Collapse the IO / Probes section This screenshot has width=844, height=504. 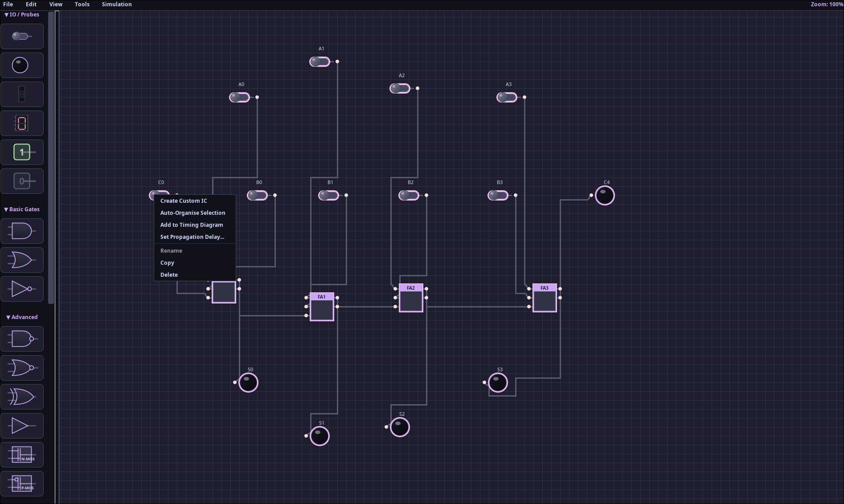(x=22, y=15)
